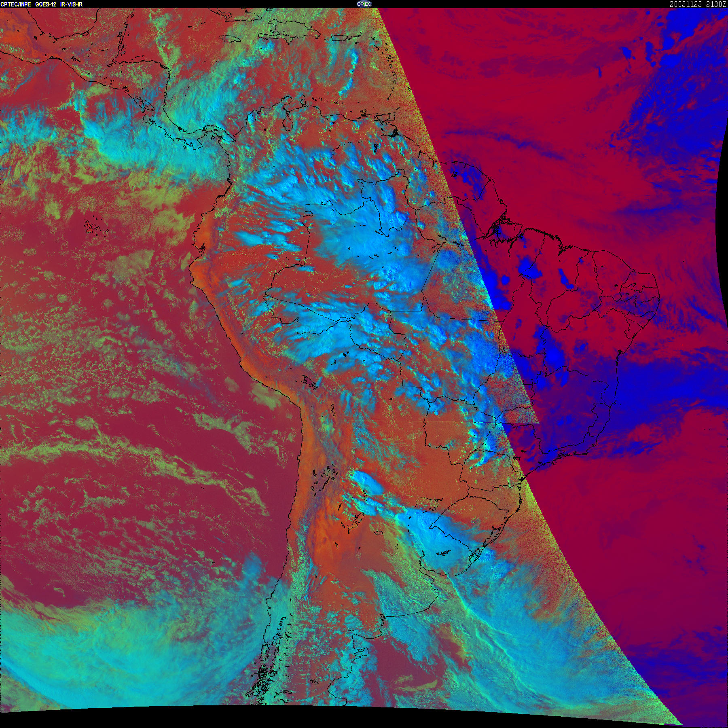Click the "20051123" date stamp
Viewport: 728px width, 728px height.
[686, 4]
